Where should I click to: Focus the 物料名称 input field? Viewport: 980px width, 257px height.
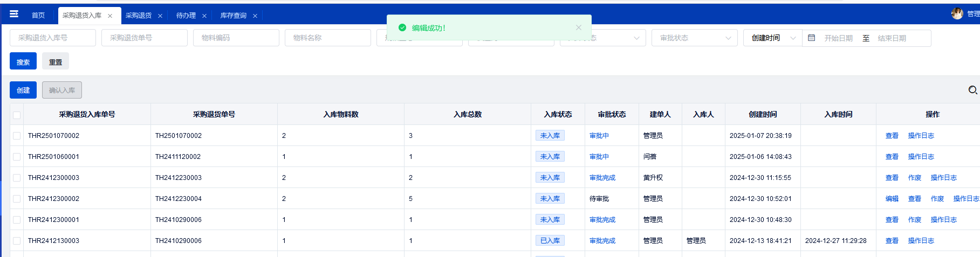coord(328,38)
